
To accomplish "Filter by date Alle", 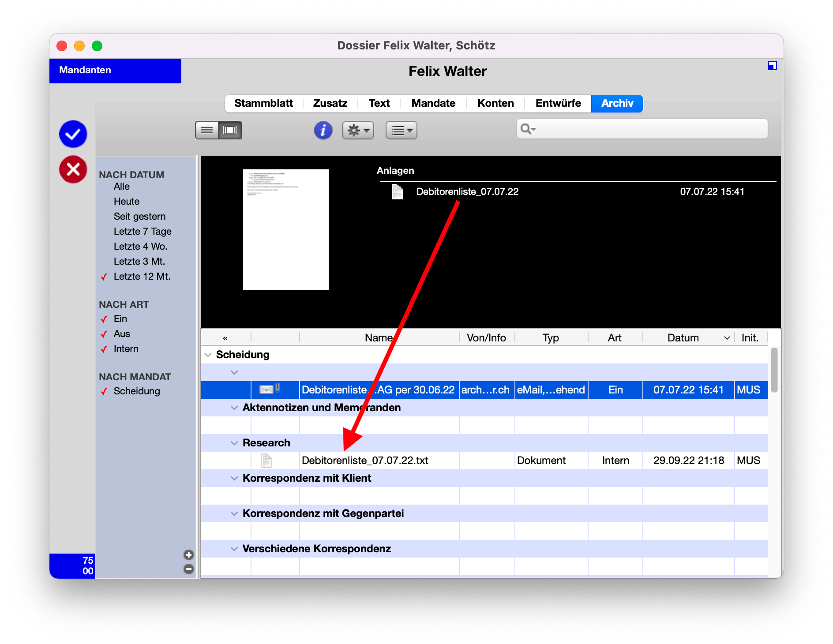I will tap(122, 187).
